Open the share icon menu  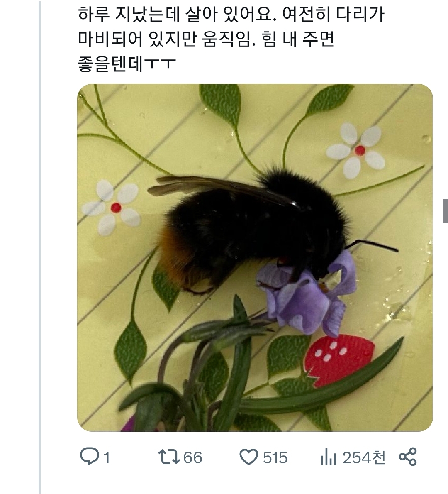point(407,457)
